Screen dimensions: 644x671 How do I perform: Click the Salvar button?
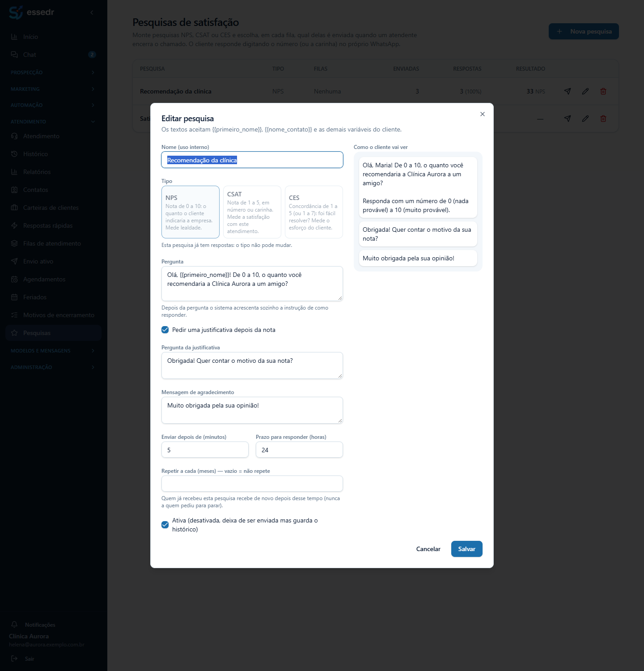pos(467,549)
